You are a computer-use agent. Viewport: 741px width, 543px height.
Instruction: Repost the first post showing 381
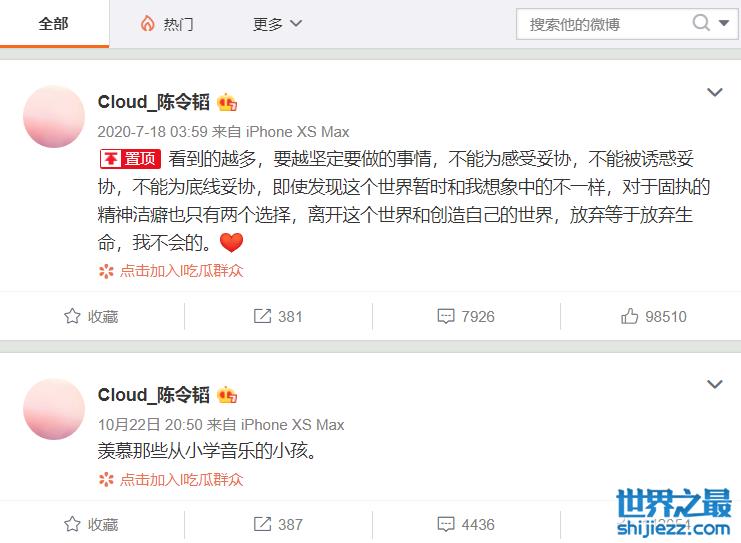click(277, 316)
